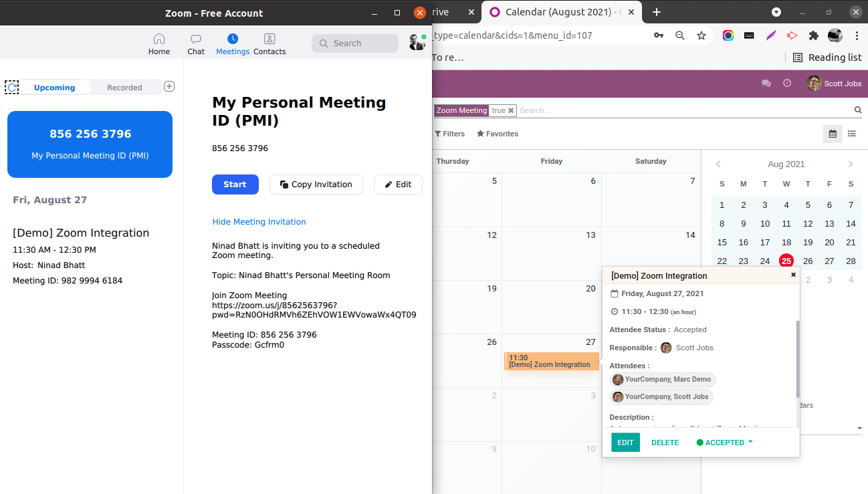The image size is (868, 494).
Task: Click the saved password key icon
Action: 659,35
